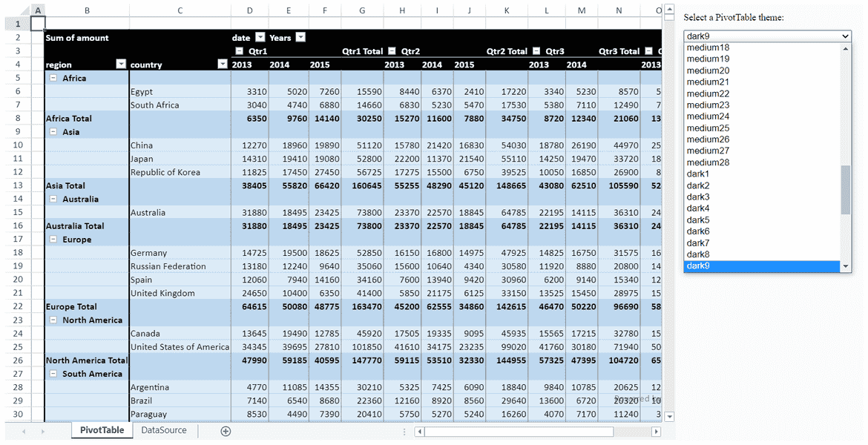Image resolution: width=868 pixels, height=445 pixels.
Task: Collapse the North America region group
Action: point(52,319)
